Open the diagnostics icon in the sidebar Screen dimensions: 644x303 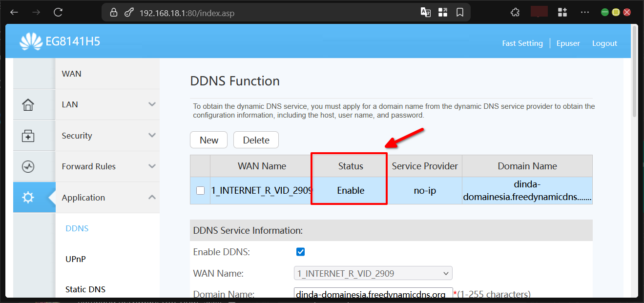[28, 166]
